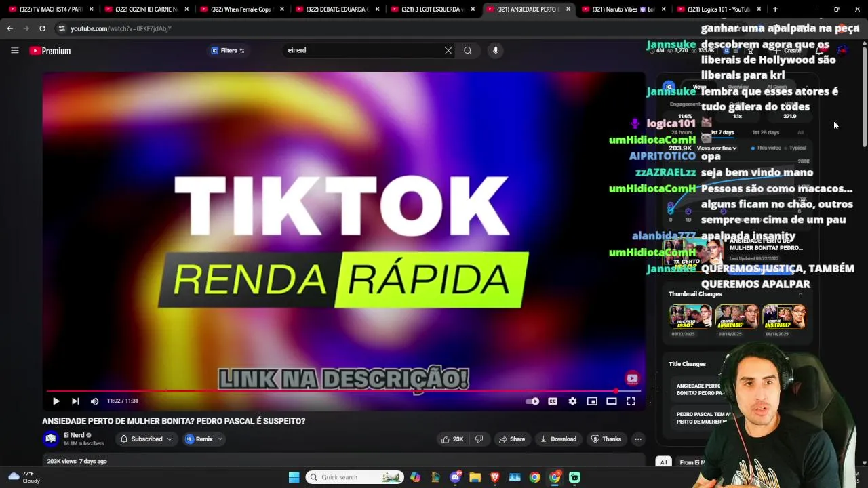
Task: Click the in-video YouTube watermark icon
Action: pyautogui.click(x=632, y=378)
